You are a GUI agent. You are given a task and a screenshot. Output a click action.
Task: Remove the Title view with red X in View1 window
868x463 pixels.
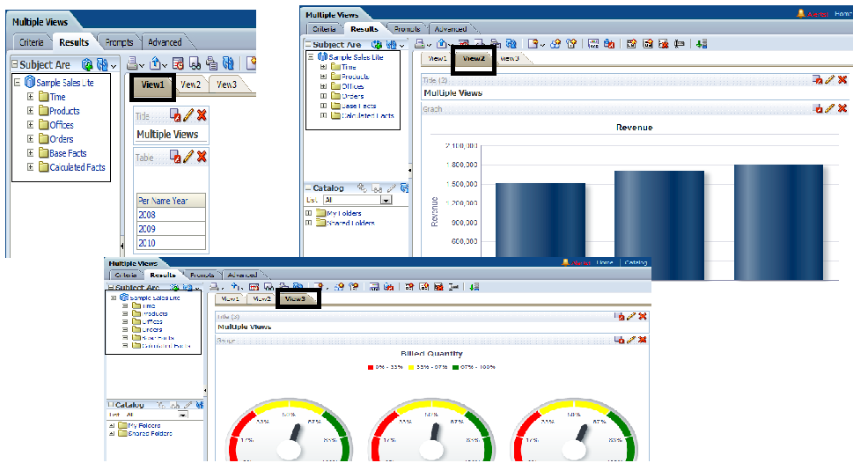point(202,115)
